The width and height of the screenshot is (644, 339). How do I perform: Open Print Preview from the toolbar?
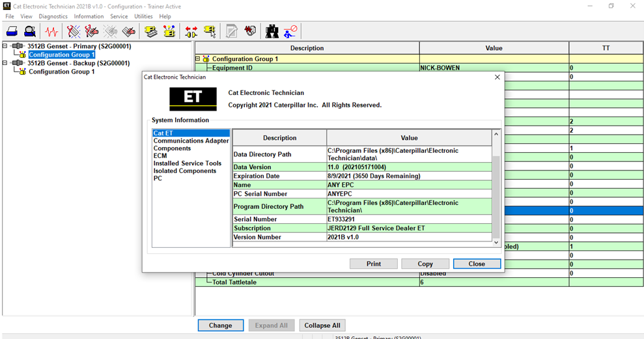(x=29, y=31)
